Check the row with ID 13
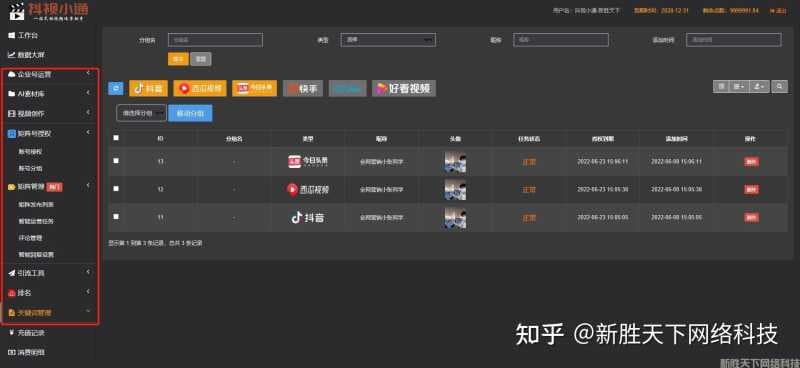Viewport: 800px width, 368px height. coord(116,161)
